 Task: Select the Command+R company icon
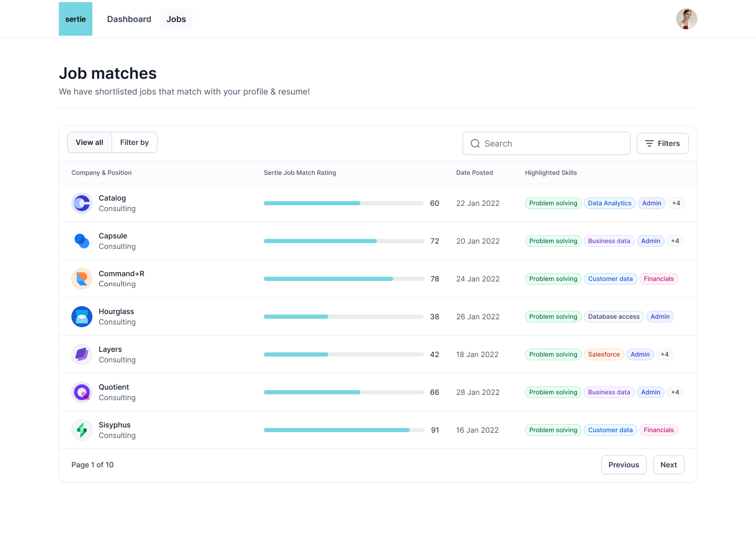click(x=82, y=279)
